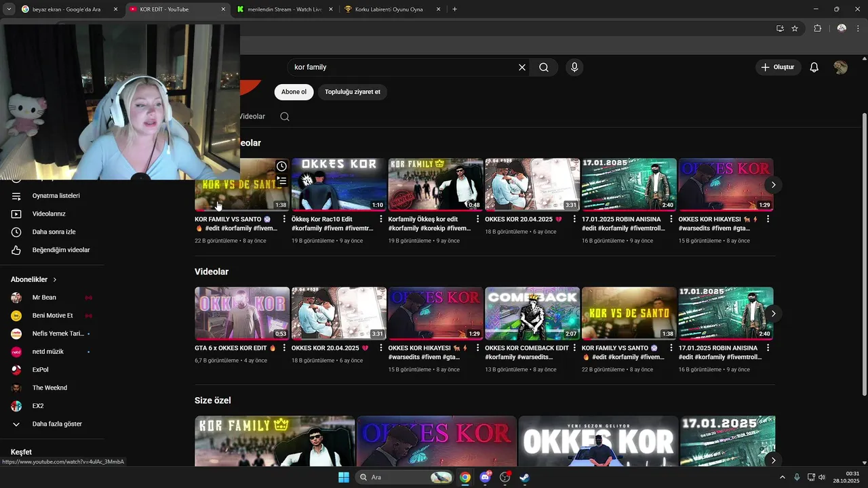This screenshot has height=488, width=868.
Task: Start voice search with microphone icon
Action: pyautogui.click(x=574, y=67)
